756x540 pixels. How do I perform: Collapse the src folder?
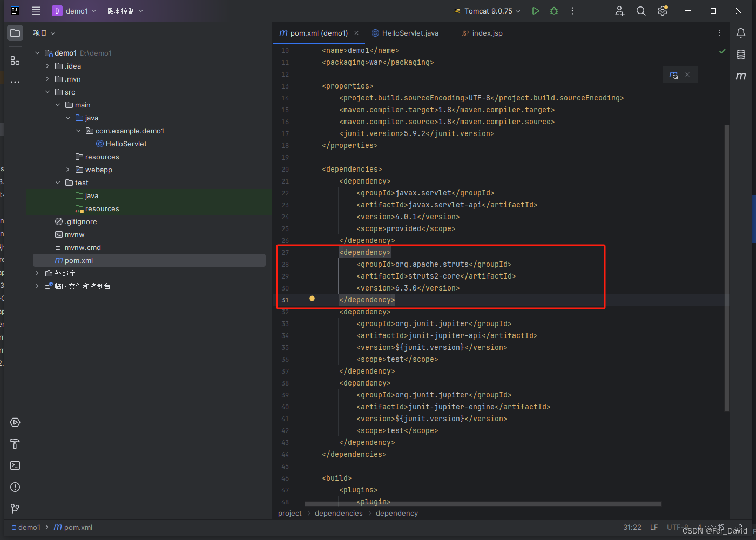point(48,92)
